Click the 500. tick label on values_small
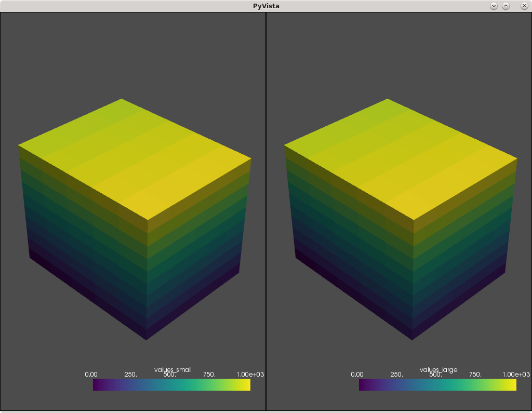532x413 pixels. pos(169,374)
